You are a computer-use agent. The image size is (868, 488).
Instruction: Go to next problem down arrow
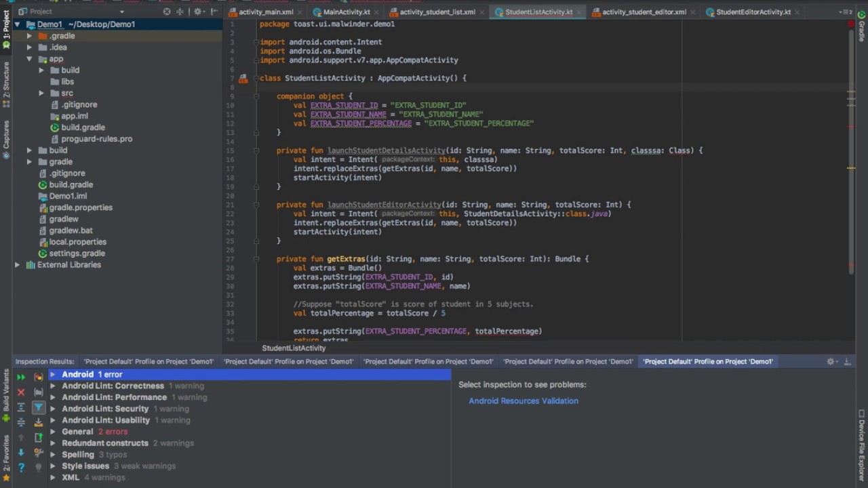[x=21, y=452]
